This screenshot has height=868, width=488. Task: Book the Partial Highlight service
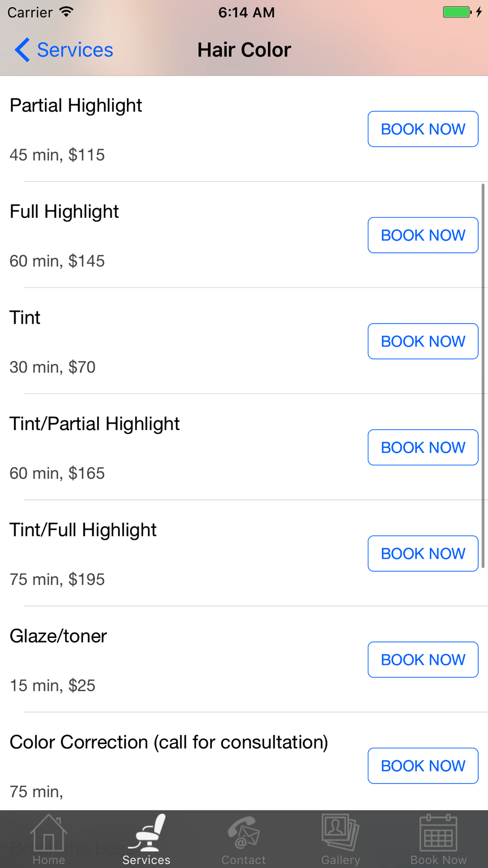click(x=423, y=129)
